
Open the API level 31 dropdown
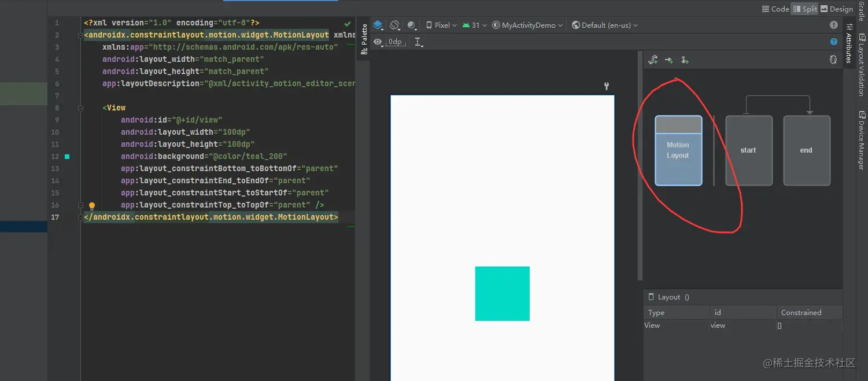point(475,25)
